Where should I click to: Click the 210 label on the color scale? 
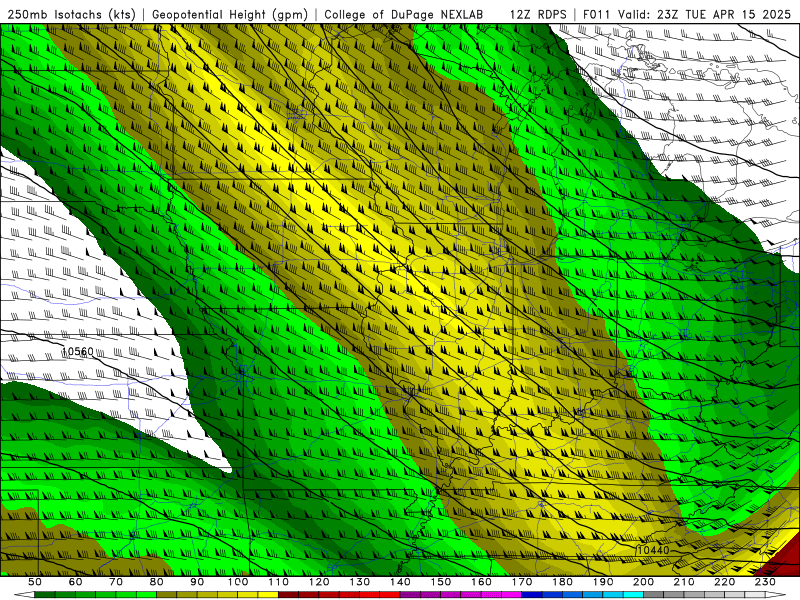pos(684,582)
